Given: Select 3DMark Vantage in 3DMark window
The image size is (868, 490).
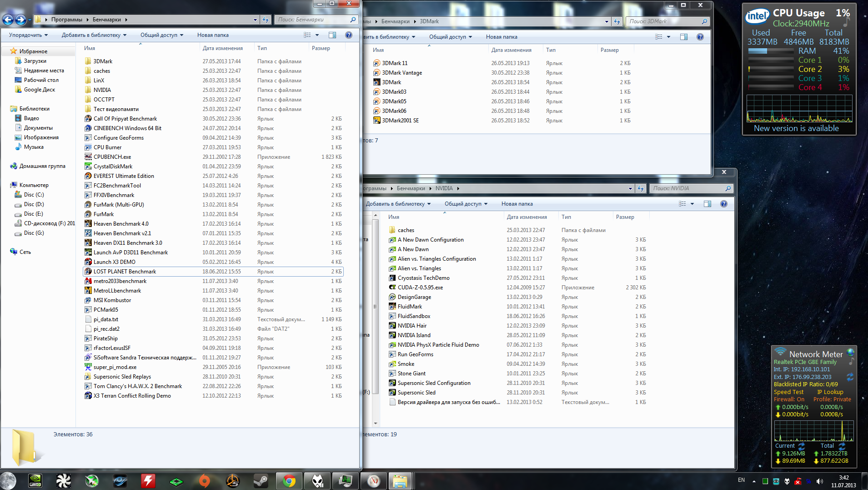Looking at the screenshot, I should (x=402, y=73).
